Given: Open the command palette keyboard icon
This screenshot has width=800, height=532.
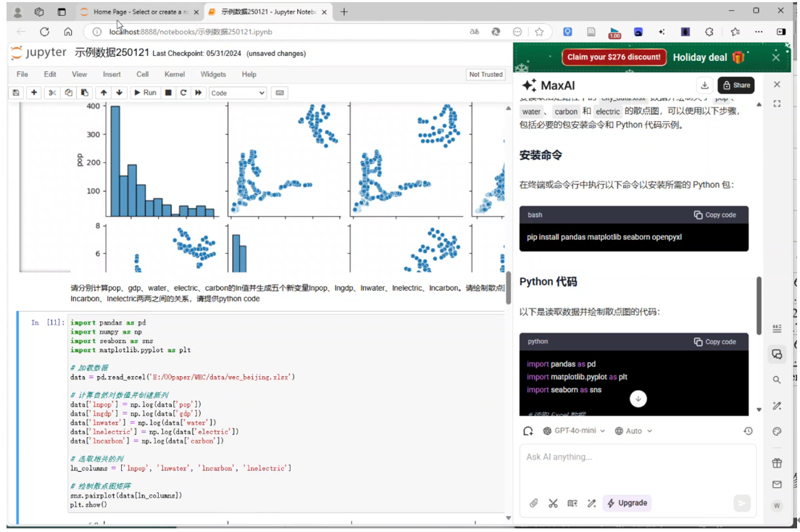Looking at the screenshot, I should tap(280, 93).
